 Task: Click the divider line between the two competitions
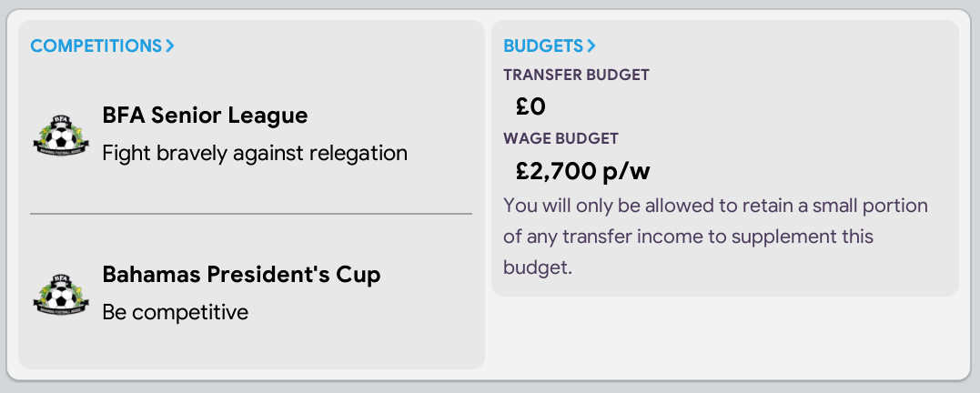[x=251, y=214]
